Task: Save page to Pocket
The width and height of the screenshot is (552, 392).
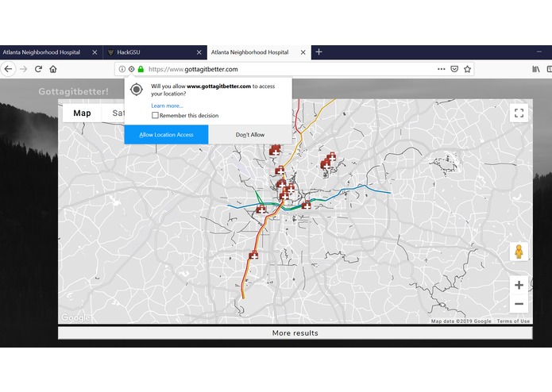Action: tap(454, 69)
